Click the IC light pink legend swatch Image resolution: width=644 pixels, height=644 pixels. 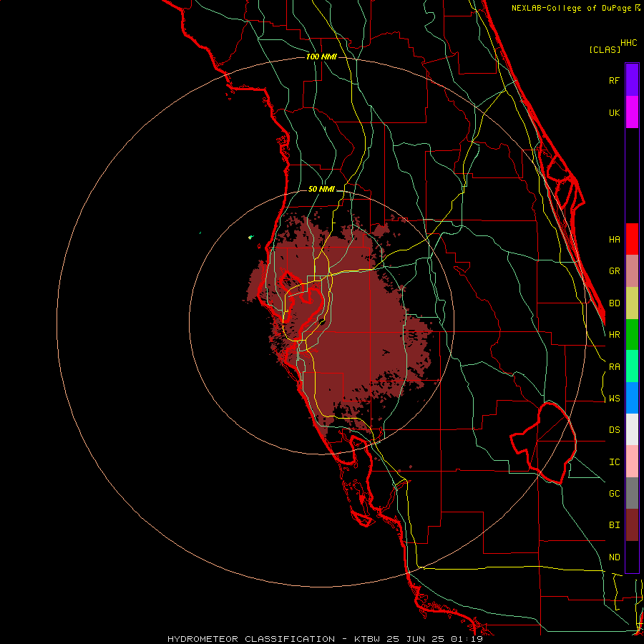[x=632, y=462]
